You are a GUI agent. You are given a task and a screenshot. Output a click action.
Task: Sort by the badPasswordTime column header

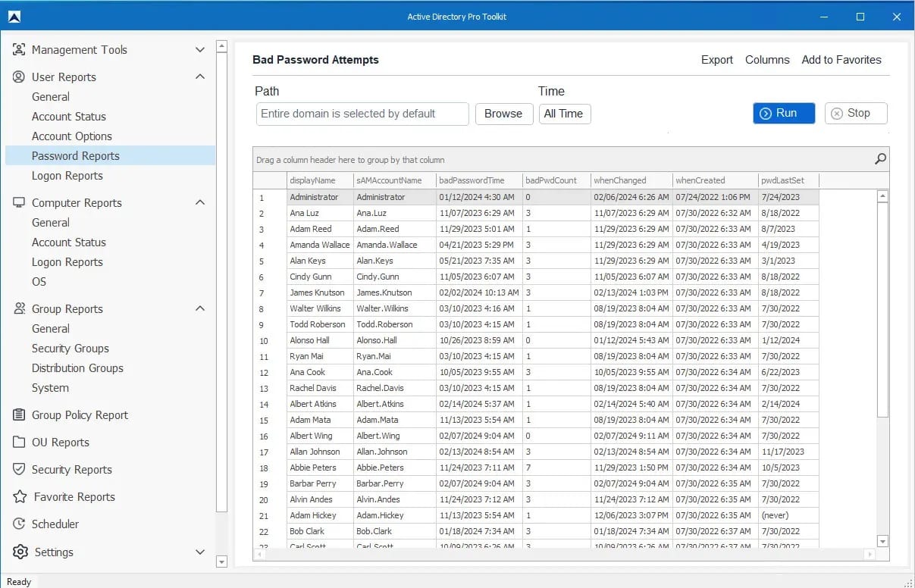(480, 180)
